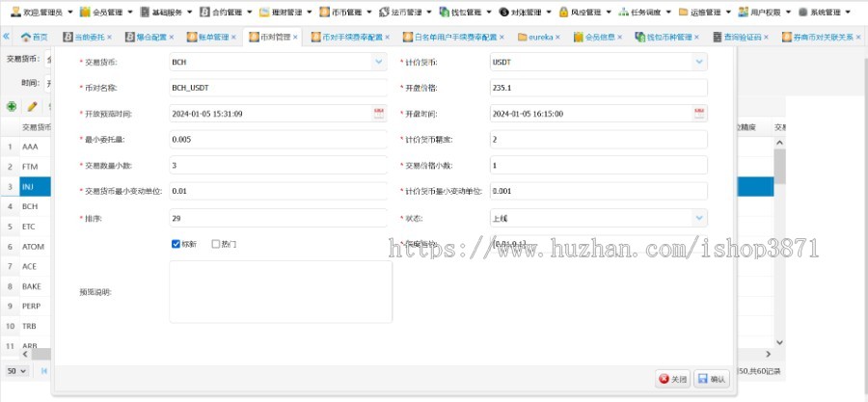
Task: Click table scroll down arrow
Action: (779, 343)
